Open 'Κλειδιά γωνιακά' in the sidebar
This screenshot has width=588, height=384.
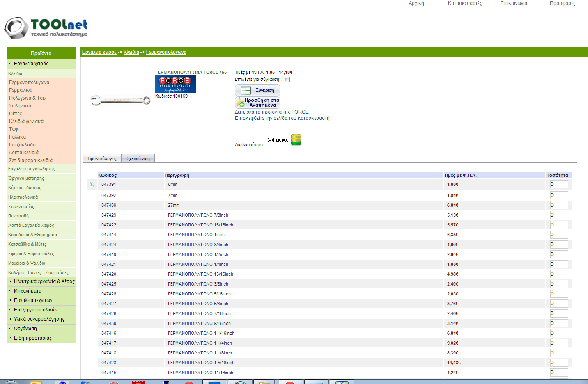click(26, 121)
